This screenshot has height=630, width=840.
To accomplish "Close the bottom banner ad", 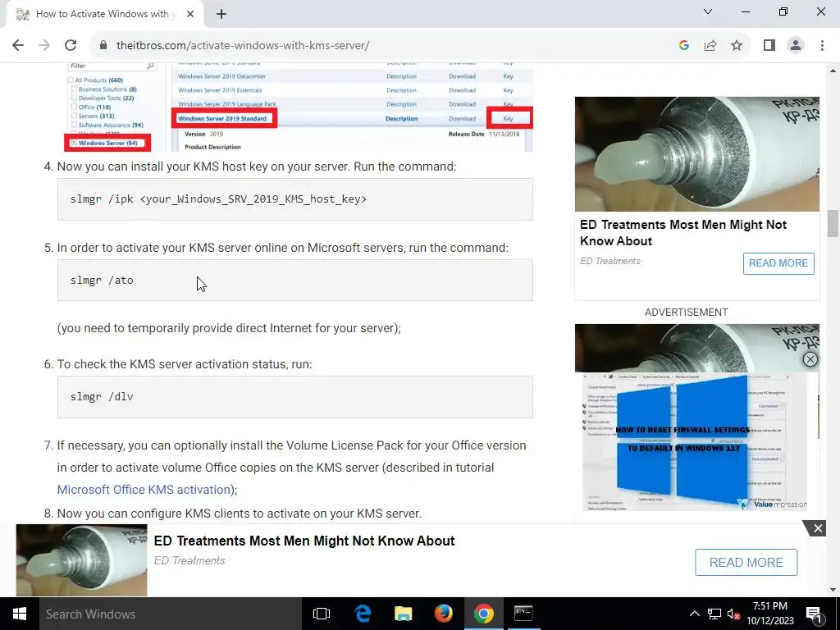I will pyautogui.click(x=818, y=529).
